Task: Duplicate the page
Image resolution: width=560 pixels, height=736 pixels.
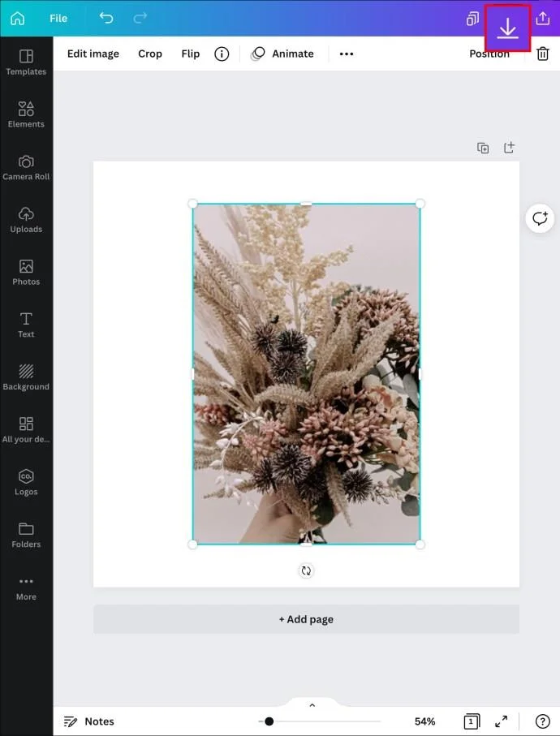Action: tap(483, 148)
